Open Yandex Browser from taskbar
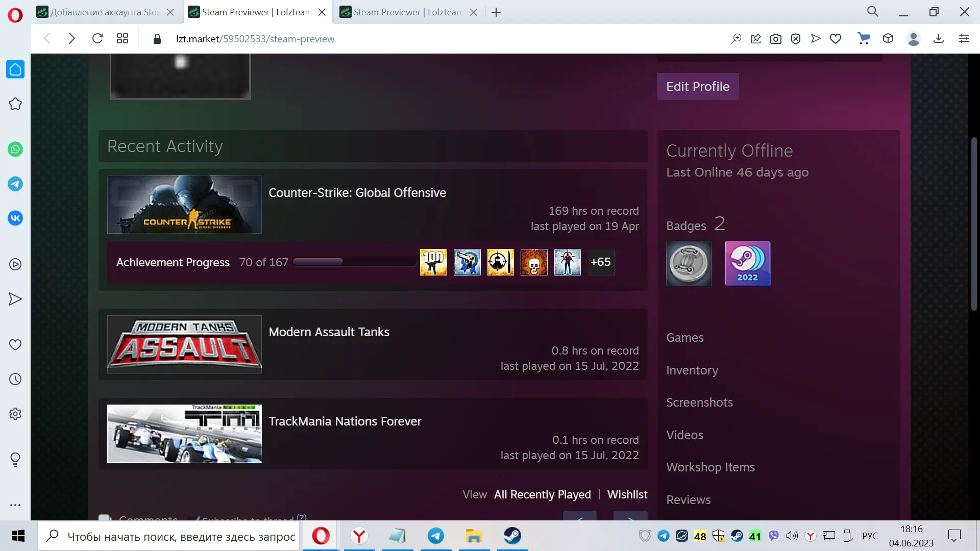 (359, 536)
